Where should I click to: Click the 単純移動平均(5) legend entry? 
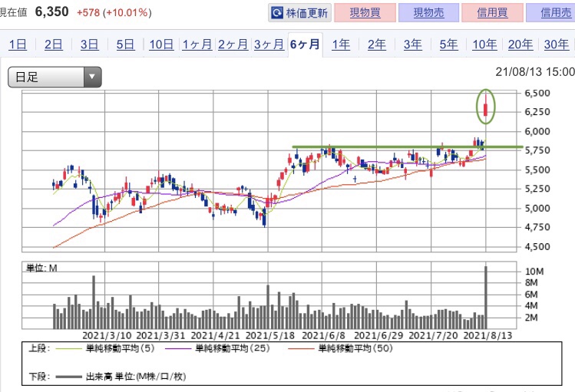(105, 348)
